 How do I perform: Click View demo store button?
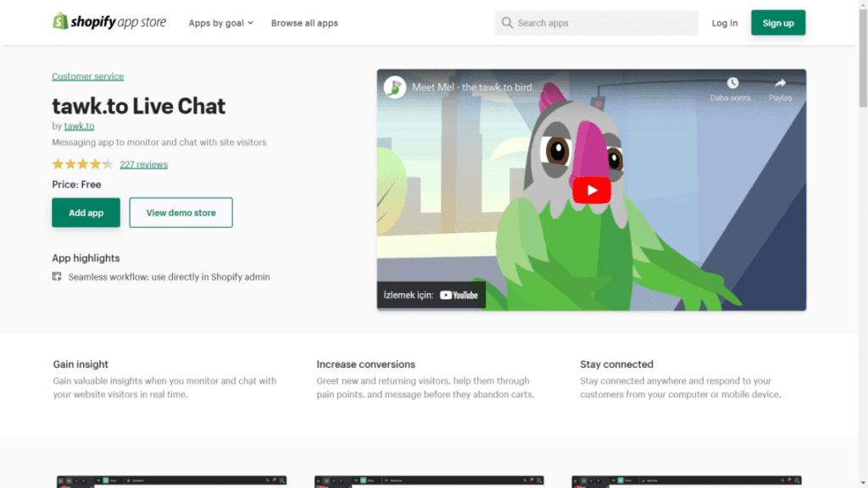tap(181, 213)
